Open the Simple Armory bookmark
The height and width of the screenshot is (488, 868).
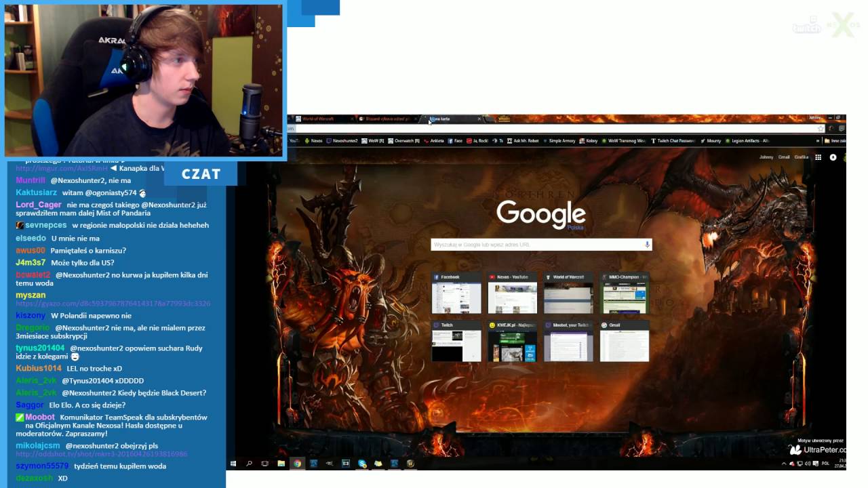click(558, 141)
